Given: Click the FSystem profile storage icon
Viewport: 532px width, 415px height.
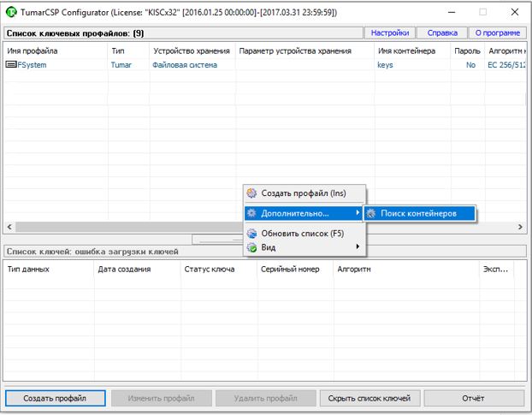Looking at the screenshot, I should coord(10,64).
